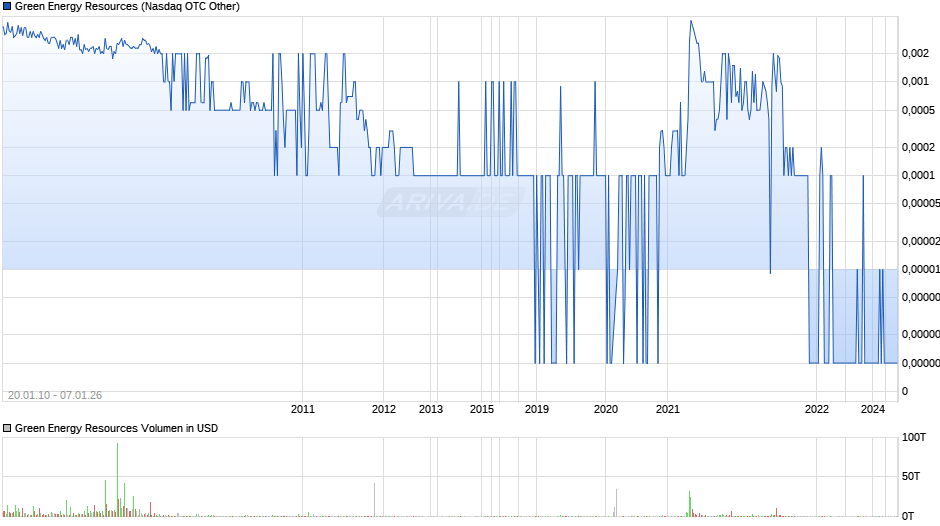The image size is (940, 526).
Task: Click the chart title 'Green Energy Resources (Nasdaq OTC Other)'
Action: click(x=127, y=7)
